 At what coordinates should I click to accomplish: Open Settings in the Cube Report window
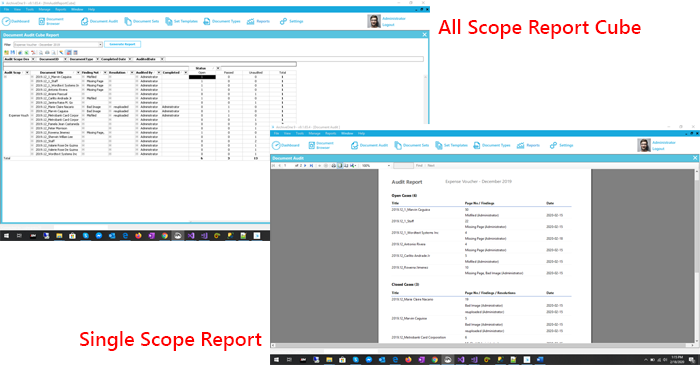(x=292, y=21)
